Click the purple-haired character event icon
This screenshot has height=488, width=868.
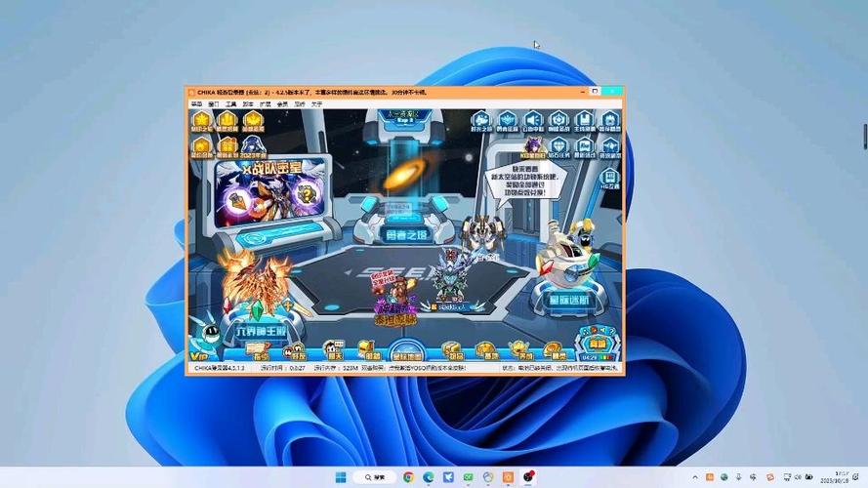(x=533, y=147)
